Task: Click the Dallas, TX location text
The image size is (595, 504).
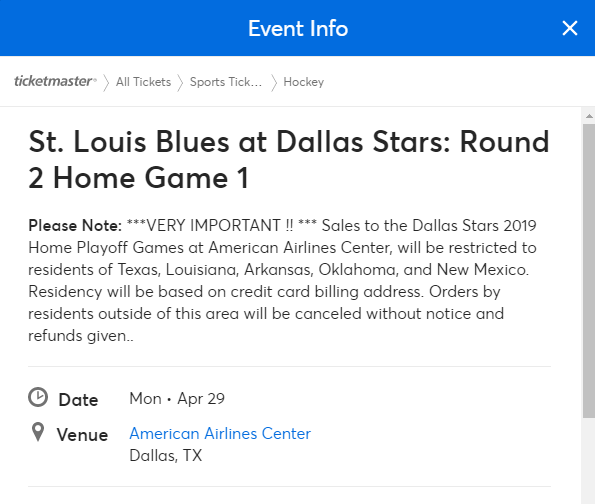Action: (165, 455)
